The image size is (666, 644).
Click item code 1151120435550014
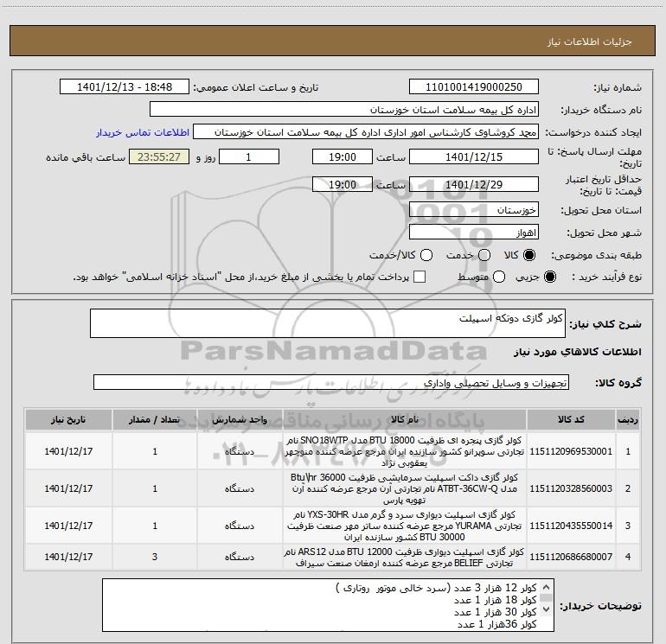tap(571, 526)
